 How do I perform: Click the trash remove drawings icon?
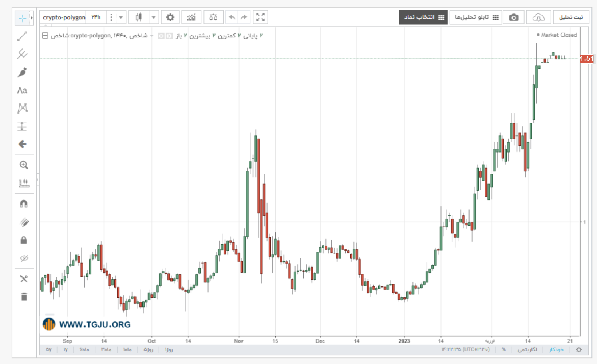tap(24, 297)
